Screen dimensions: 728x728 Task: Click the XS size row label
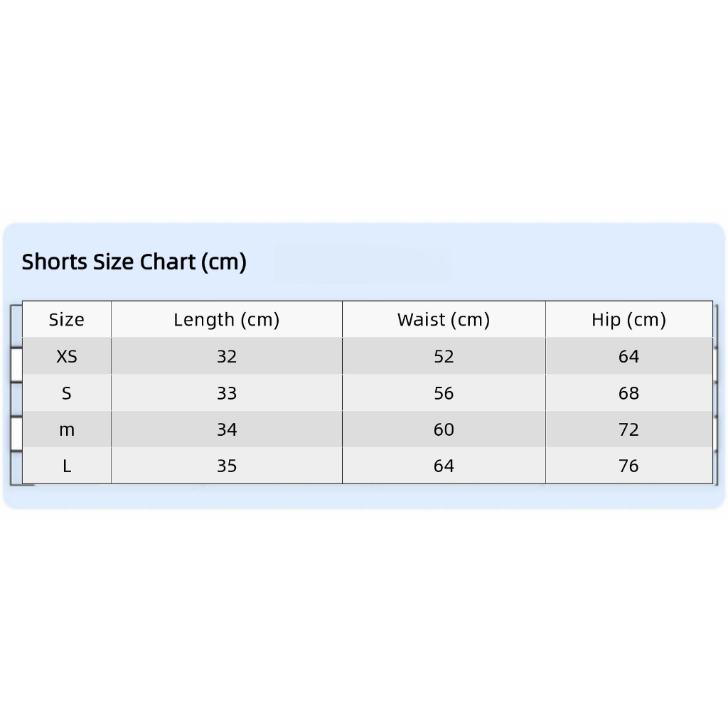coord(67,357)
